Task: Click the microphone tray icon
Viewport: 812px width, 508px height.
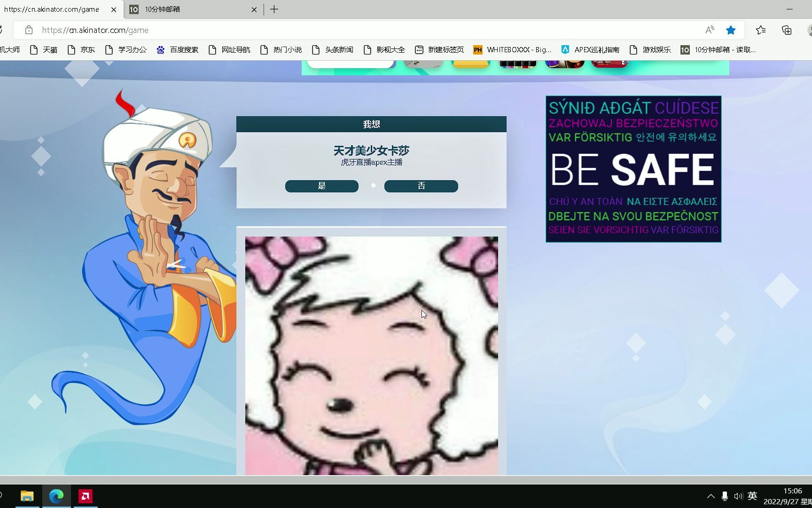Action: click(x=725, y=496)
